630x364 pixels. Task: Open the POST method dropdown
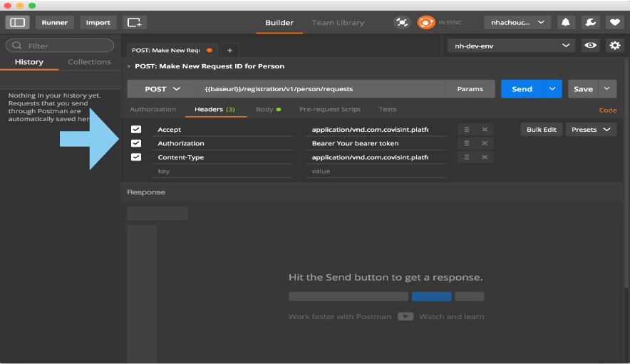point(162,89)
